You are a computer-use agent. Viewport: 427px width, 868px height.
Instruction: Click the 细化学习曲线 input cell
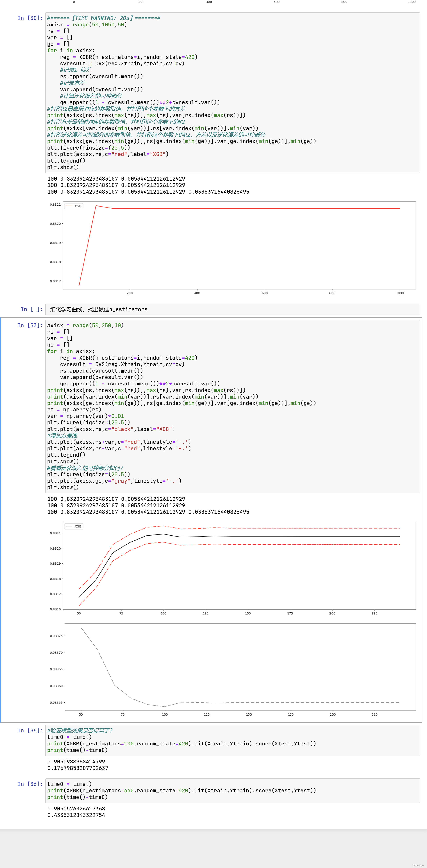(x=232, y=309)
